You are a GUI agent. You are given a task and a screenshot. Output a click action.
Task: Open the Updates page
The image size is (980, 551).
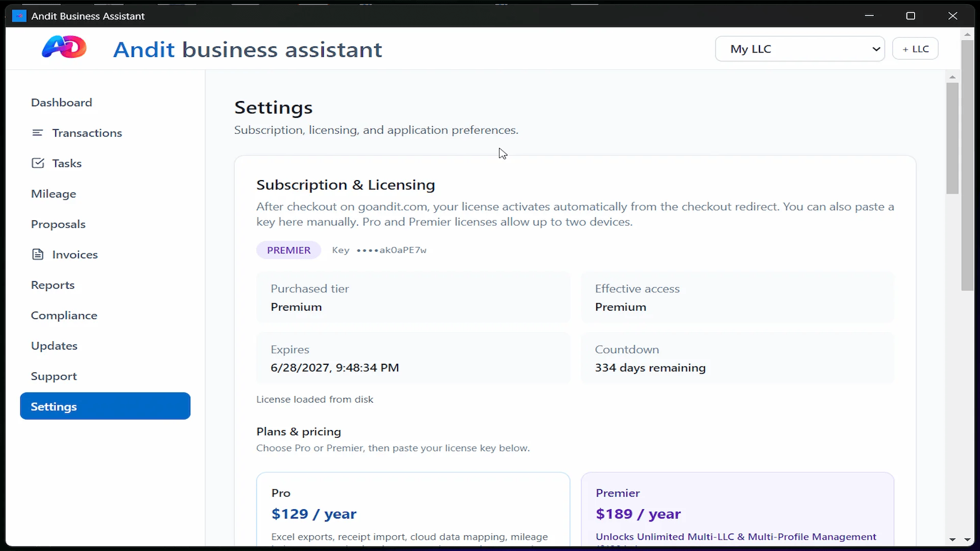(x=54, y=345)
